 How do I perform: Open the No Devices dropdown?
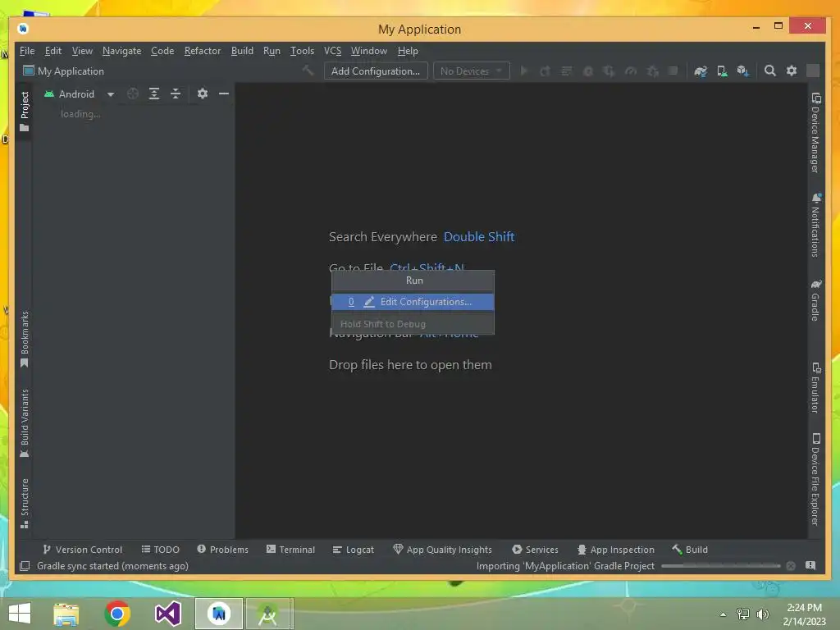tap(471, 71)
